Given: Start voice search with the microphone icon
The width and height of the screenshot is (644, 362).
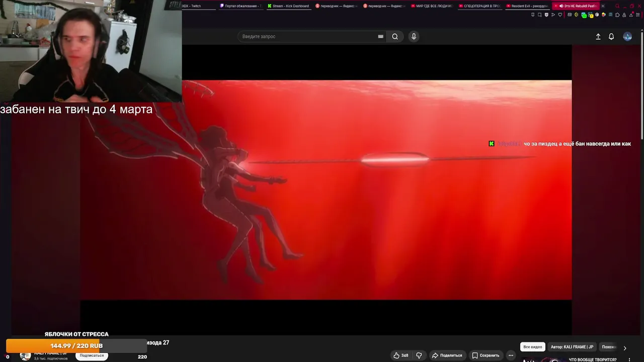Looking at the screenshot, I should (414, 36).
